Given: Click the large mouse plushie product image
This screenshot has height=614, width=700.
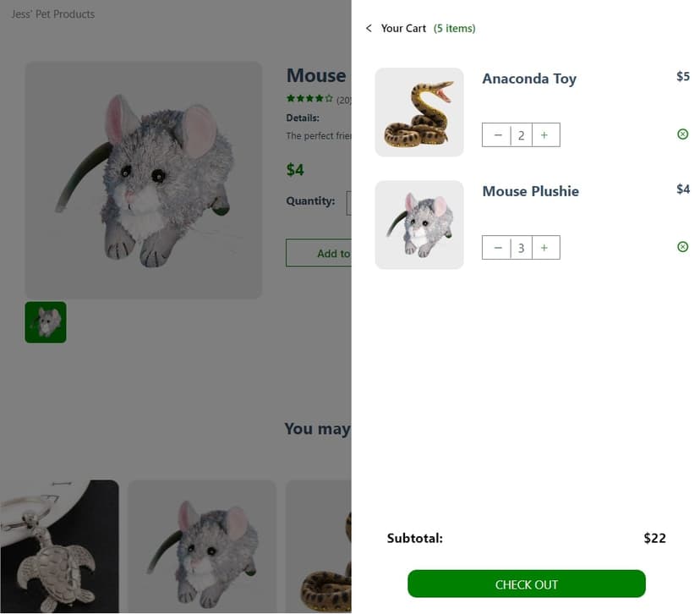Looking at the screenshot, I should [x=144, y=179].
